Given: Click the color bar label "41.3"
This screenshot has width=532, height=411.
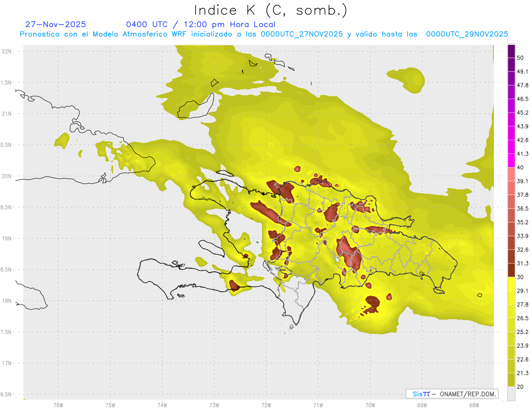Looking at the screenshot, I should click(x=522, y=154).
